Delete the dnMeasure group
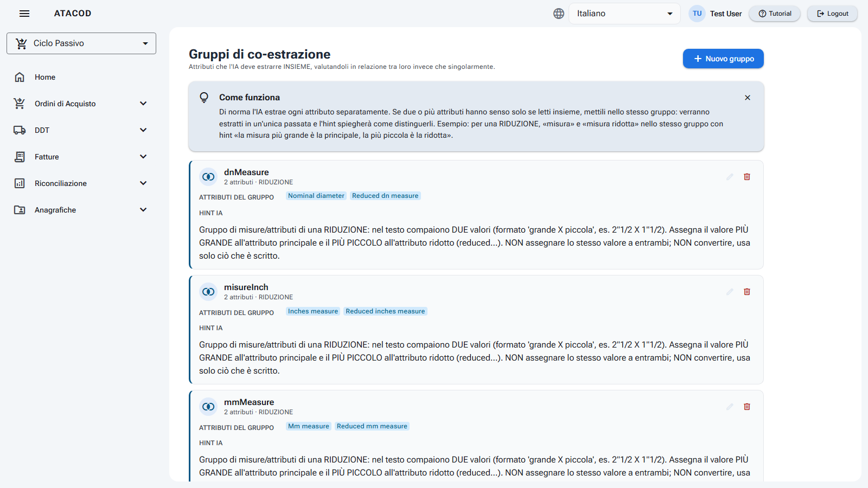868x488 pixels. pos(747,177)
